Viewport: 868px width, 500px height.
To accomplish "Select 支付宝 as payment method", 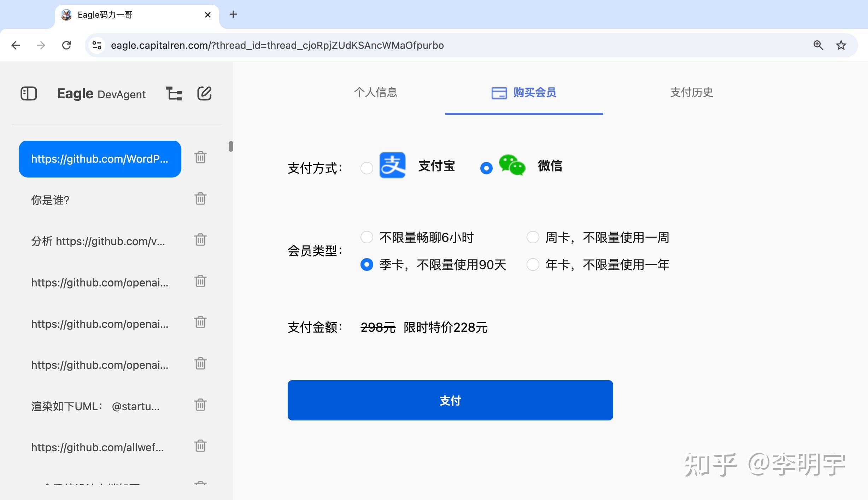I will pyautogui.click(x=367, y=168).
